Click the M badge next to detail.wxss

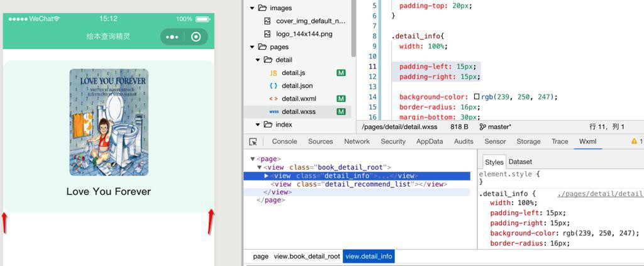pyautogui.click(x=341, y=112)
